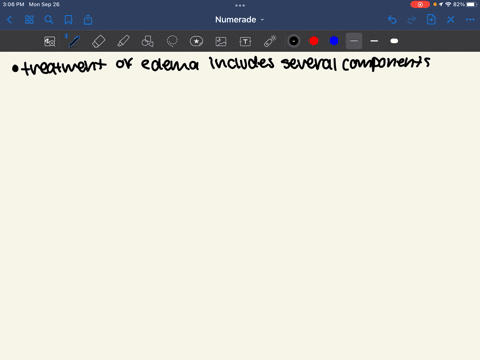Select the Image insert tool
The width and height of the screenshot is (480, 360).
coord(221,41)
